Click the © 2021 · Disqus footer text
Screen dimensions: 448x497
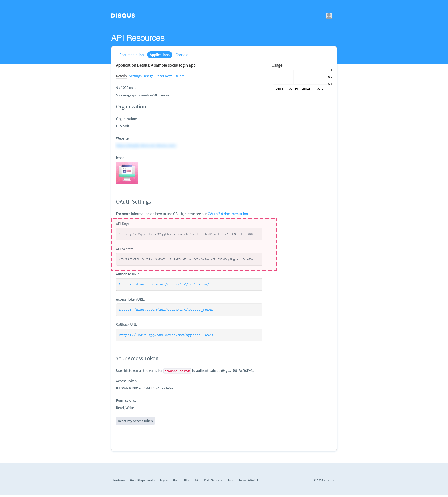(324, 480)
